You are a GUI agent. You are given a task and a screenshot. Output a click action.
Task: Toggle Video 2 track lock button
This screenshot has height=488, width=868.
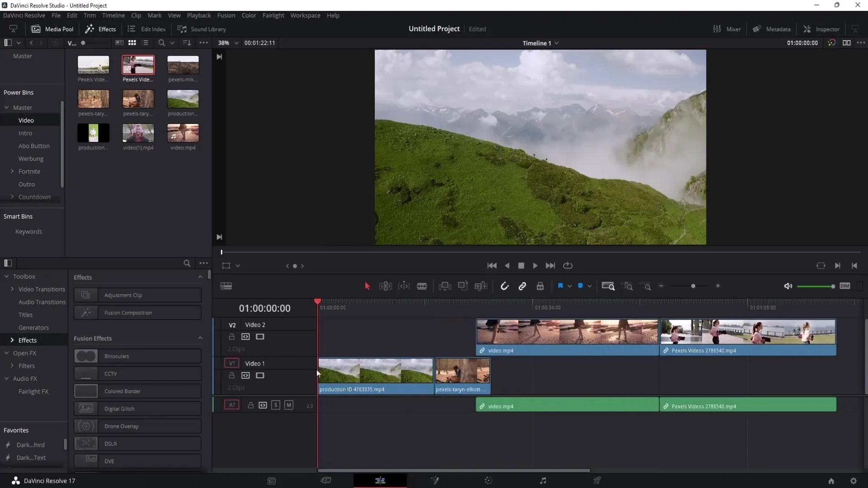point(231,337)
